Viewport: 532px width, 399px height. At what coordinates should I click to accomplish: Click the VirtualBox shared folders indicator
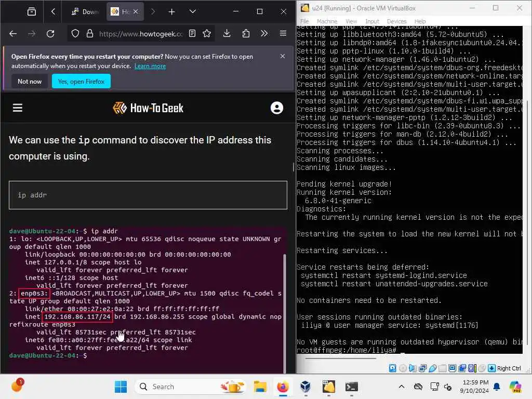coord(442,368)
